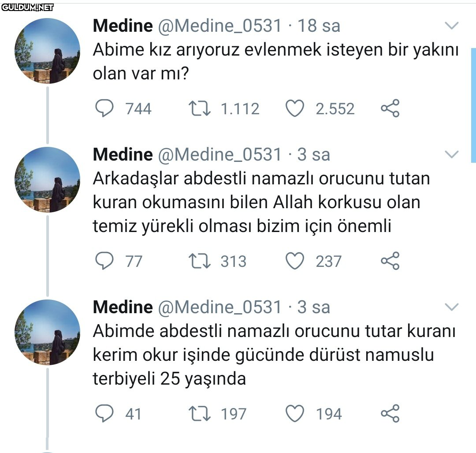476x453 pixels.
Task: Open the profile picture on the second tweet
Action: (x=48, y=180)
